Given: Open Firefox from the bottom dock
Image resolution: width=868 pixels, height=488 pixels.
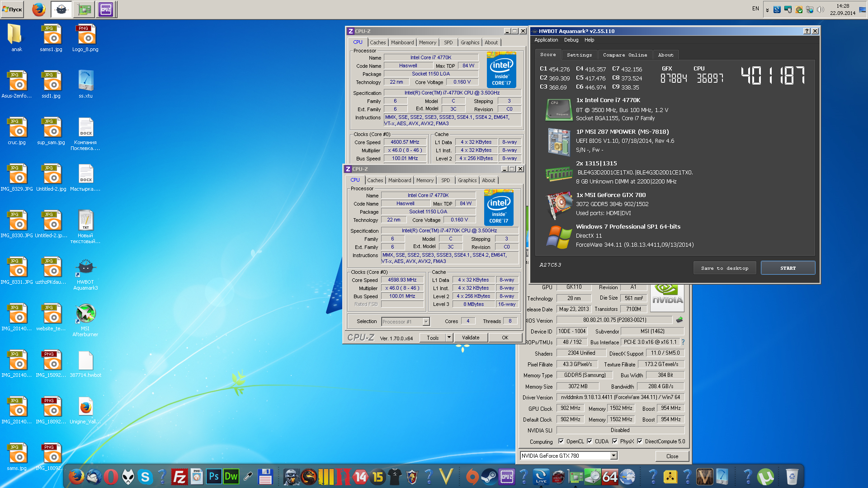Looking at the screenshot, I should (x=76, y=476).
